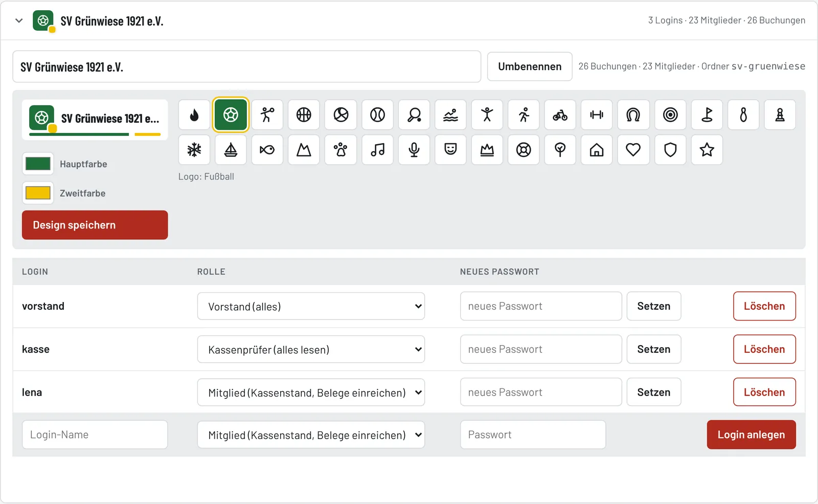Open role dropdown for kasse
This screenshot has height=504, width=818.
click(311, 349)
